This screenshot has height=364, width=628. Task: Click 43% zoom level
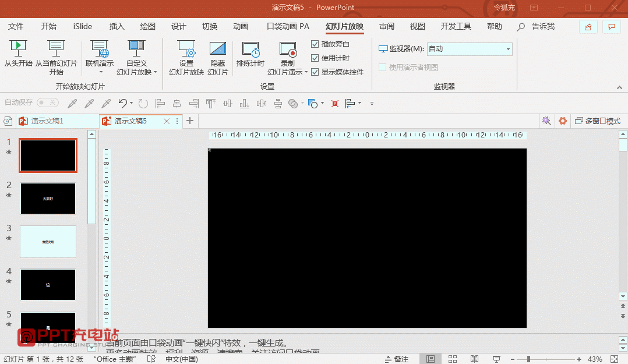595,359
